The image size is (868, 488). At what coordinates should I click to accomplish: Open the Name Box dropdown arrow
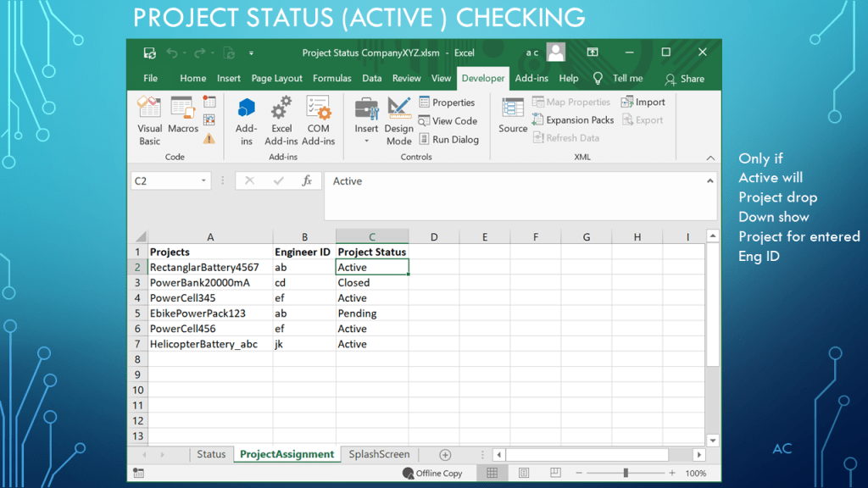[x=204, y=181]
